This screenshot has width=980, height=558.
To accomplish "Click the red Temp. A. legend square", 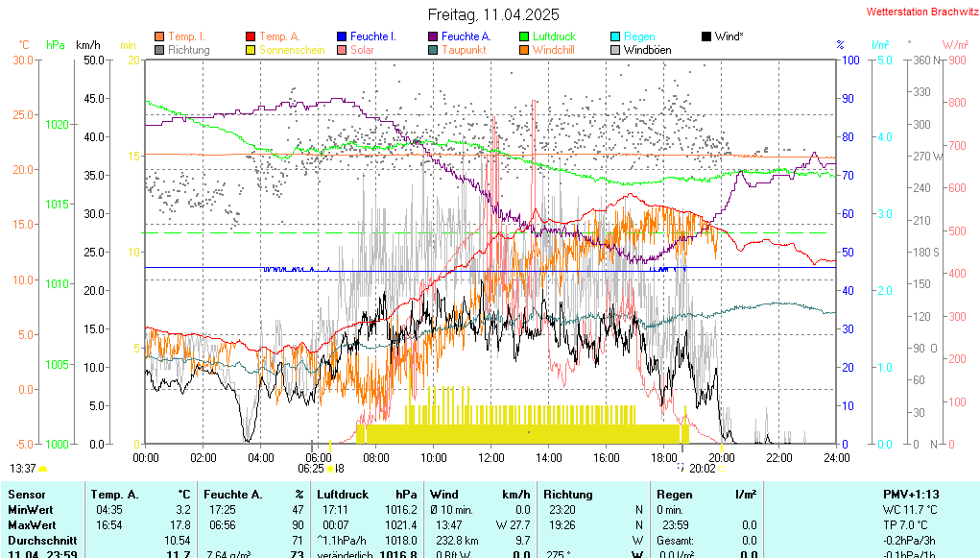I will (251, 36).
